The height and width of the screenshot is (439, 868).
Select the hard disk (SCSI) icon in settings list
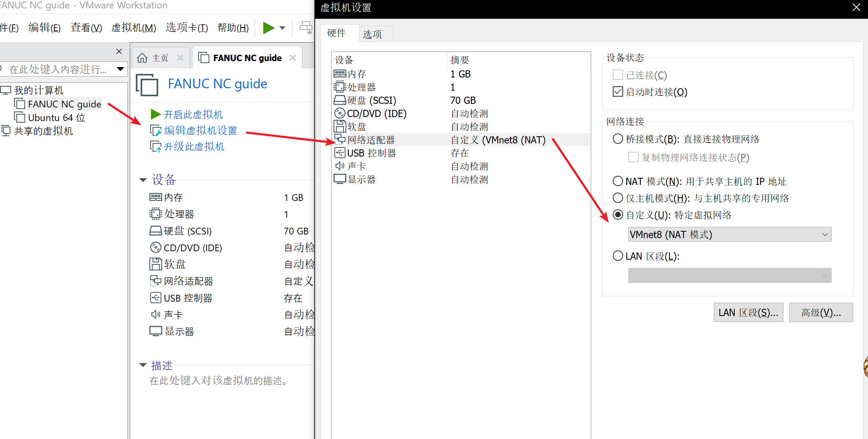340,100
